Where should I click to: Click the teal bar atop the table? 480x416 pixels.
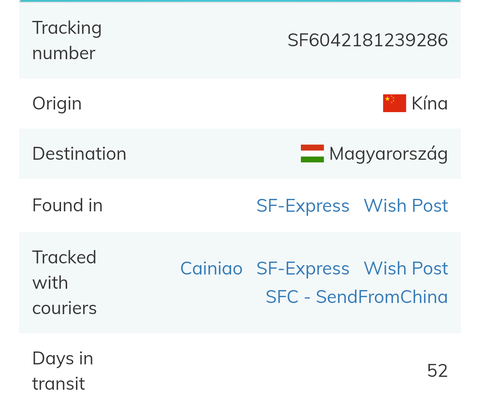pyautogui.click(x=240, y=1)
